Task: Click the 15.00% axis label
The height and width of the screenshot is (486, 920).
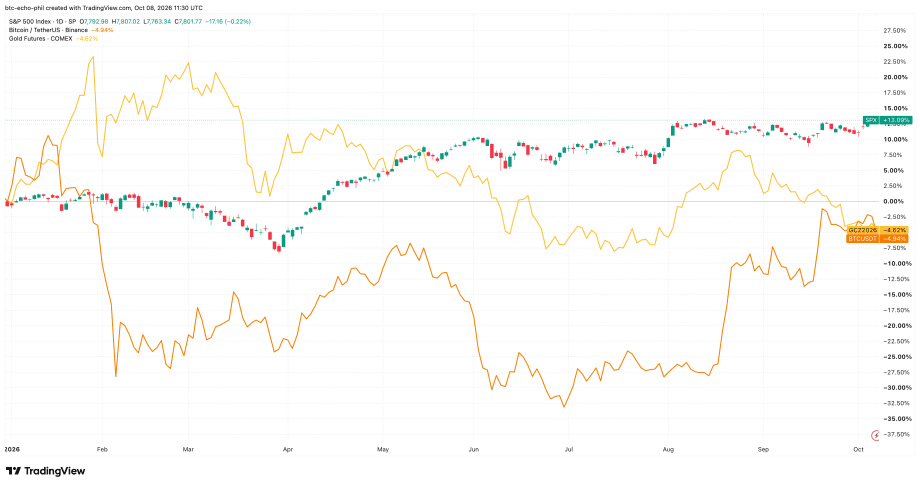Action: 894,108
